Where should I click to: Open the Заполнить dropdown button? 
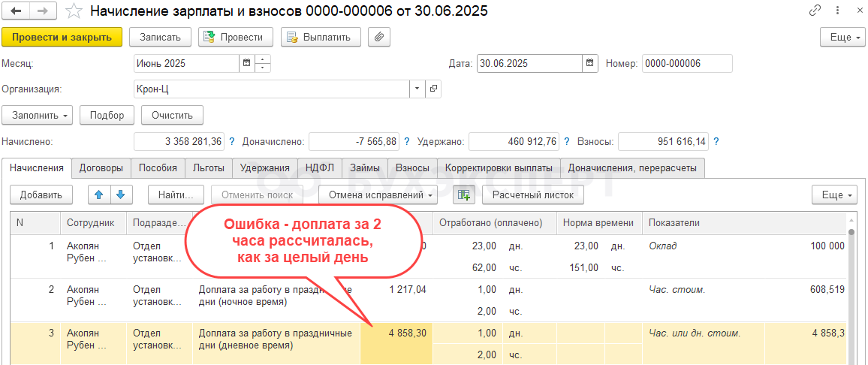click(38, 115)
